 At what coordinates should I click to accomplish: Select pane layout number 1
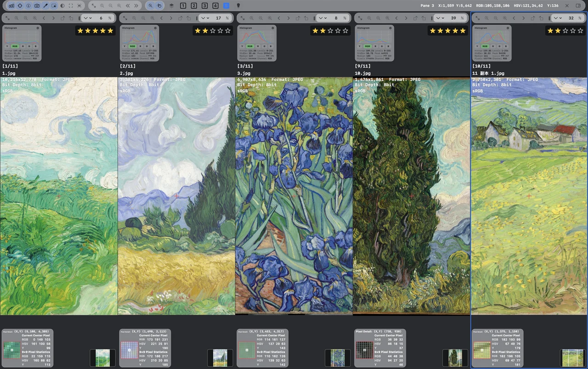[x=183, y=6]
